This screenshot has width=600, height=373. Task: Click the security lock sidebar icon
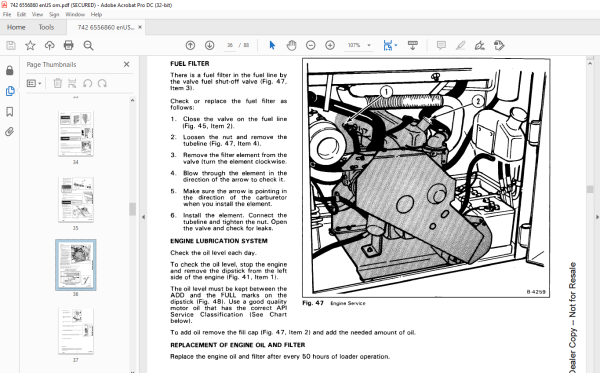coord(10,70)
